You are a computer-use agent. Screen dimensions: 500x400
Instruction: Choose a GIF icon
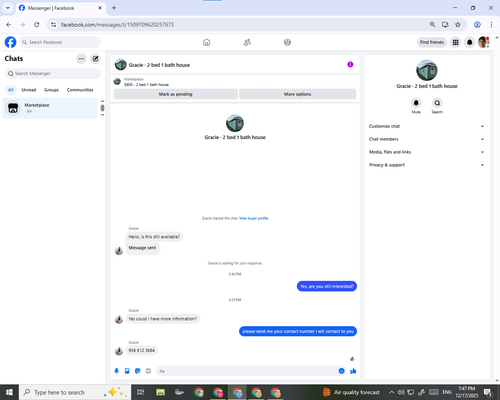[x=148, y=371]
